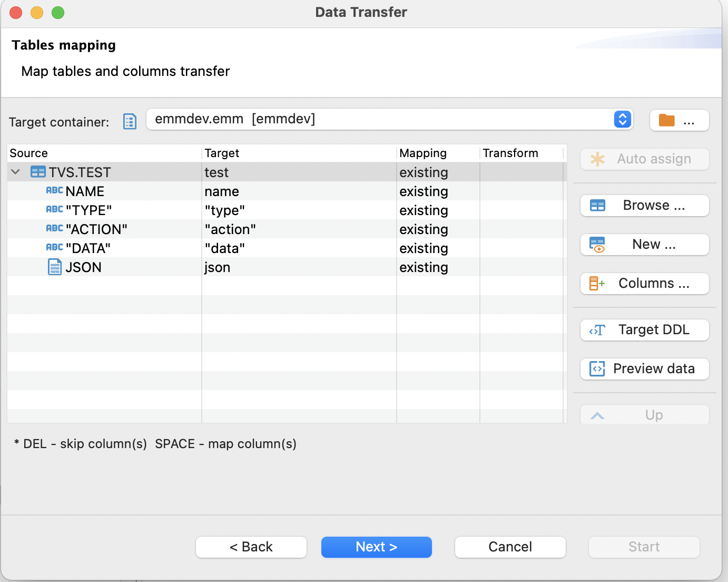728x582 pixels.
Task: Click the ABC string icon beside NAME
Action: [x=55, y=191]
